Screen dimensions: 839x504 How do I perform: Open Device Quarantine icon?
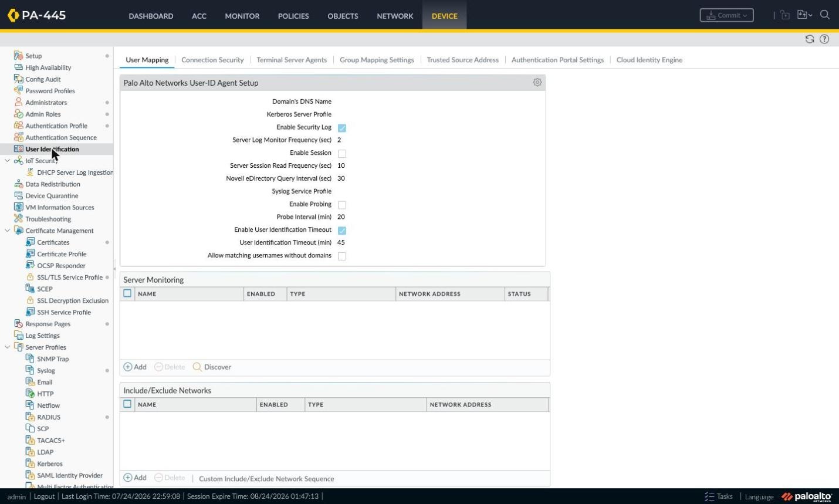pyautogui.click(x=18, y=195)
